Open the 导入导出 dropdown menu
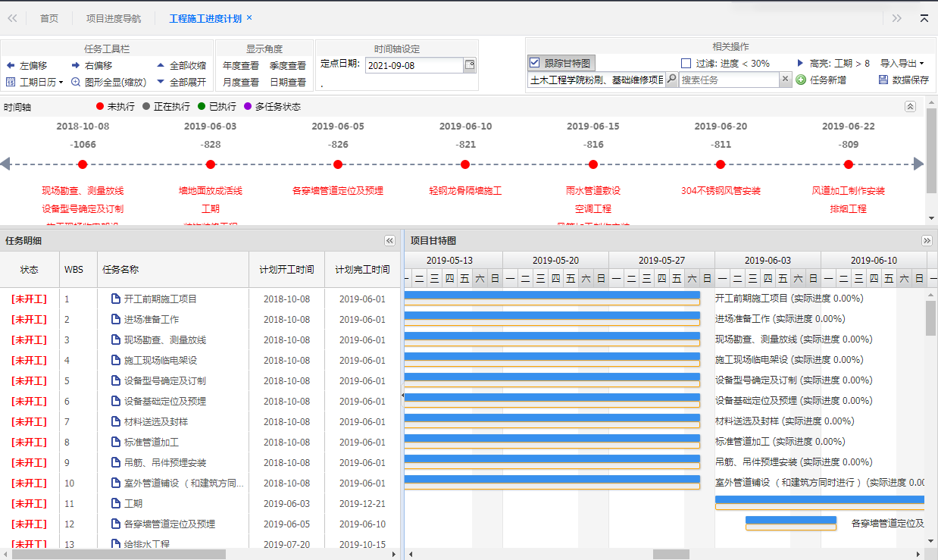This screenshot has height=560, width=938. pos(902,64)
